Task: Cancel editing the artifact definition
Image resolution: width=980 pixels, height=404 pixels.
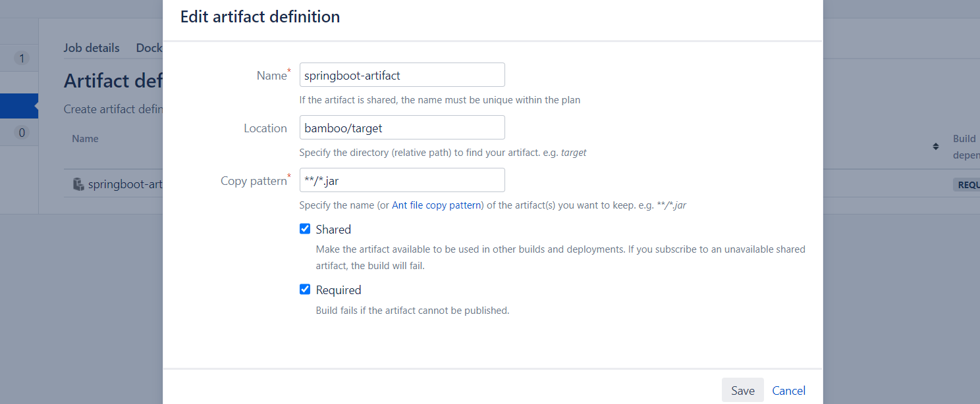Action: (x=788, y=390)
